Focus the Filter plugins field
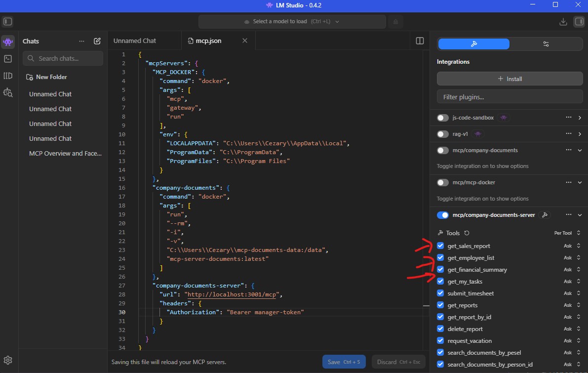The image size is (588, 373). coord(510,97)
